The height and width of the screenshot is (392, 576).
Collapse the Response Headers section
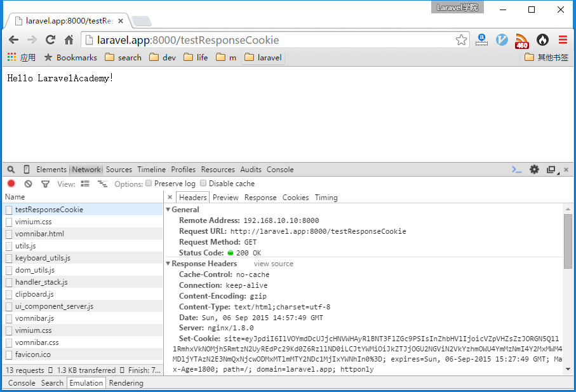(168, 264)
